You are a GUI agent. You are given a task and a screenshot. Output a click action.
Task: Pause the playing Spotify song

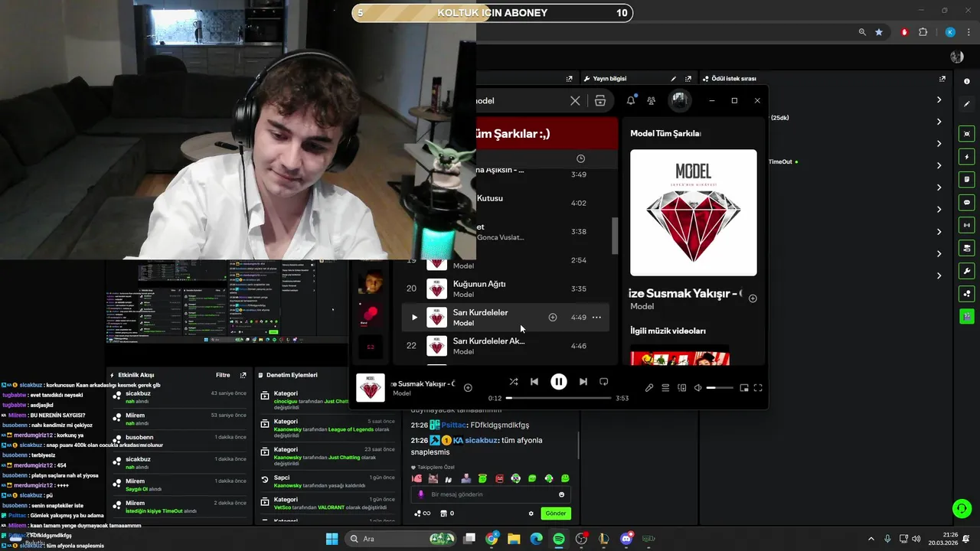(x=559, y=382)
